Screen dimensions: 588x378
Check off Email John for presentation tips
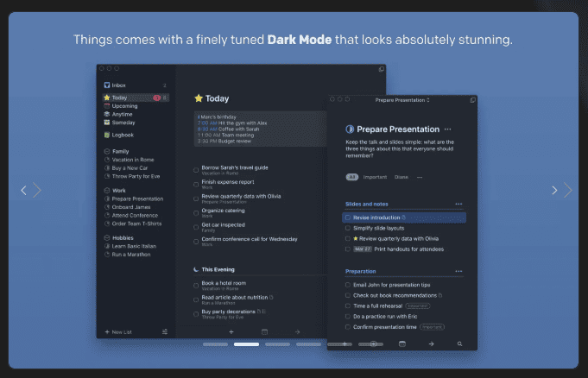(x=348, y=285)
